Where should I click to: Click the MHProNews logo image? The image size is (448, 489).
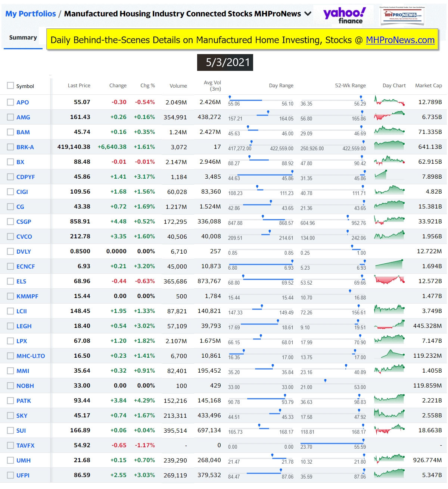click(x=402, y=16)
